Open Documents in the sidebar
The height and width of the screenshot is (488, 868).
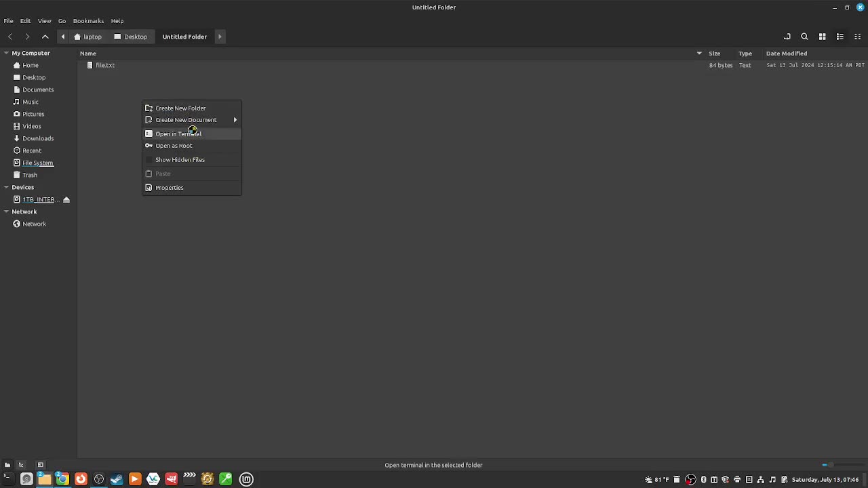tap(39, 90)
